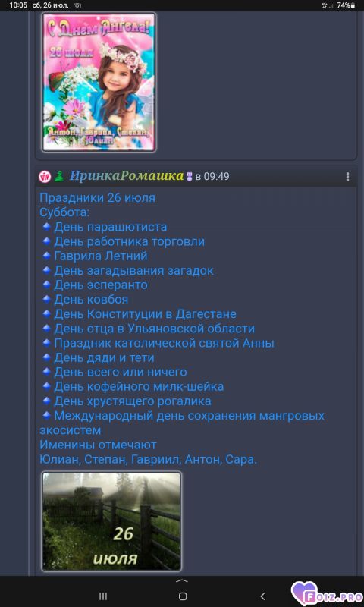Expand the navigation bar chevron handle

(182, 580)
